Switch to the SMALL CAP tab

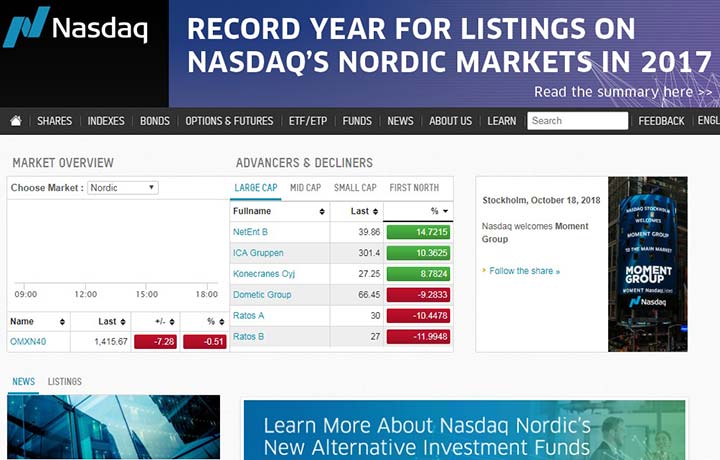point(355,188)
